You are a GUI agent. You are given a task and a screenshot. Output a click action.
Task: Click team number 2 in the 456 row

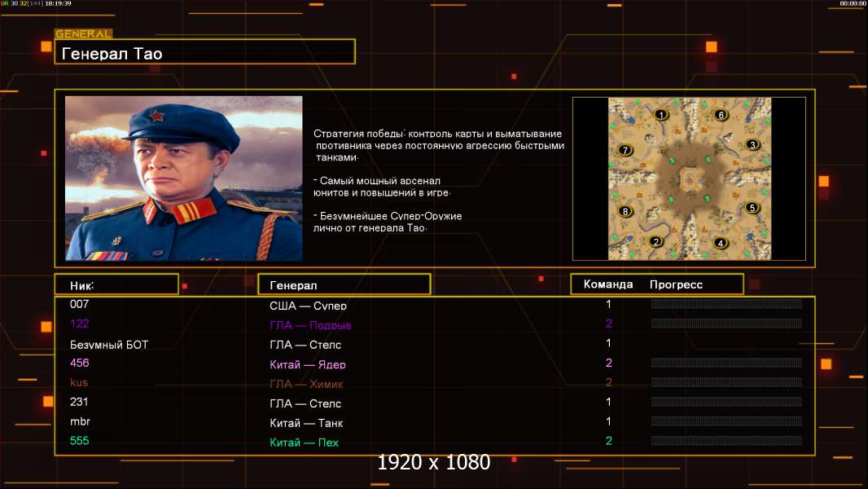point(608,363)
